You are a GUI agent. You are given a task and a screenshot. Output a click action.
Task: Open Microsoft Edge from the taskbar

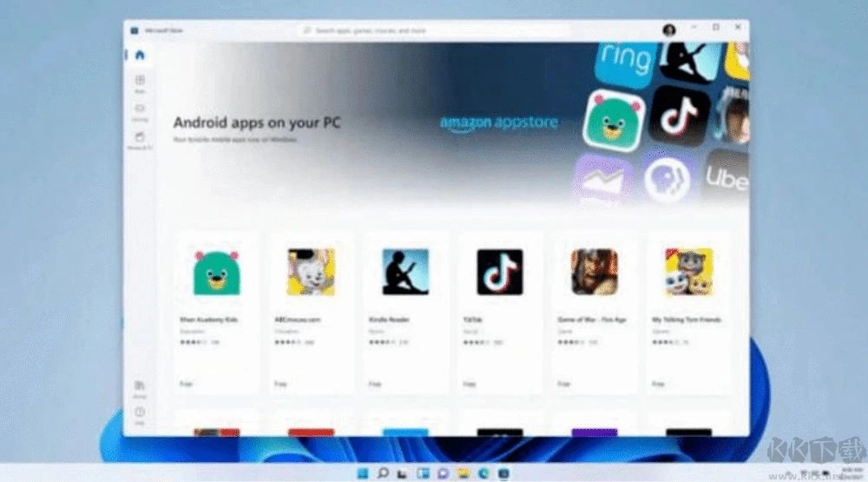[483, 472]
